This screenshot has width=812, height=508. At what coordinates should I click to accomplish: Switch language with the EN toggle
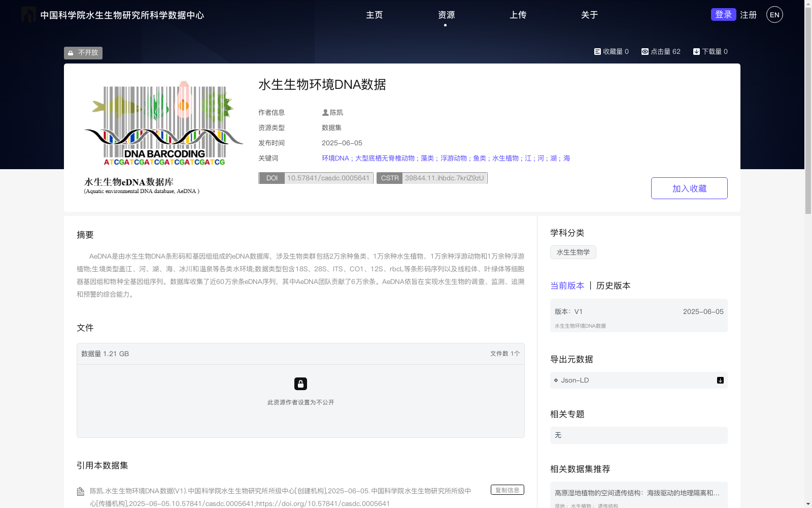[x=774, y=15]
